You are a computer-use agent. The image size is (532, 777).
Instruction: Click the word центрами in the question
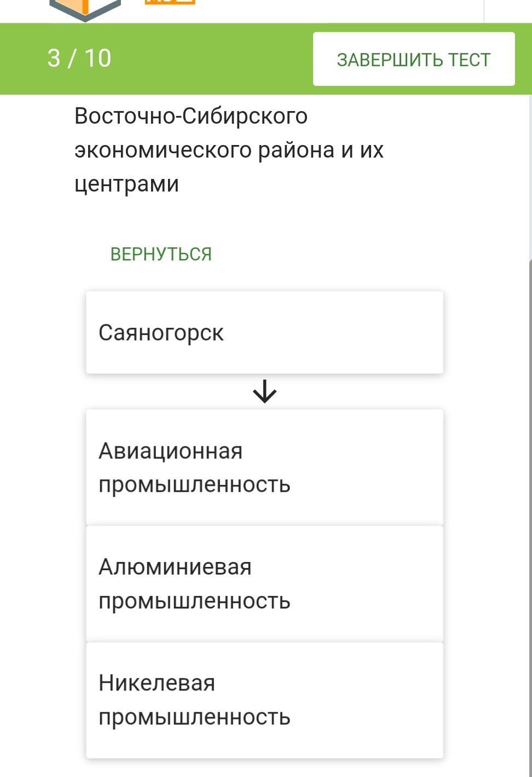[x=127, y=184]
